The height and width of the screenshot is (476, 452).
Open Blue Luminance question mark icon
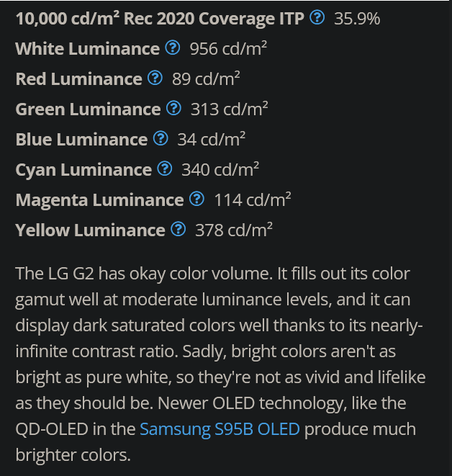pyautogui.click(x=161, y=139)
